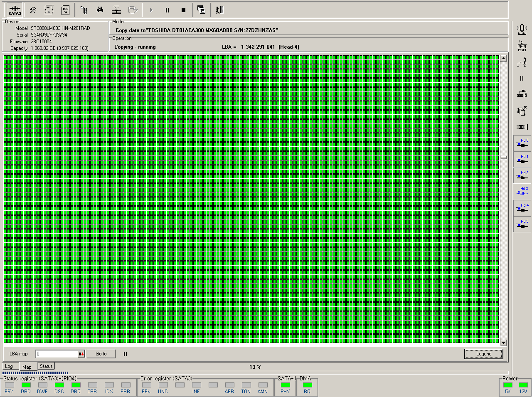Open the Legend button
This screenshot has height=397, width=532.
click(x=483, y=354)
